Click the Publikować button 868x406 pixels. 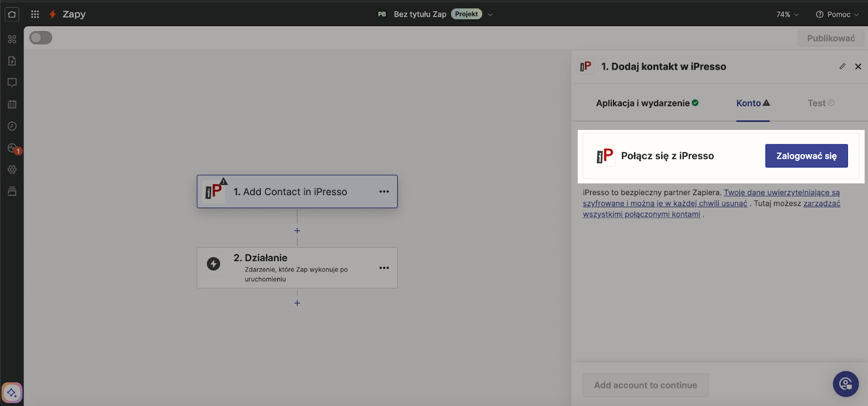[831, 38]
